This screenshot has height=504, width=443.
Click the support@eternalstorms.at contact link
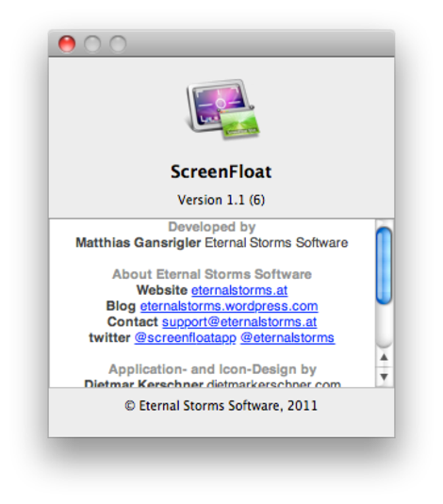[x=239, y=322]
